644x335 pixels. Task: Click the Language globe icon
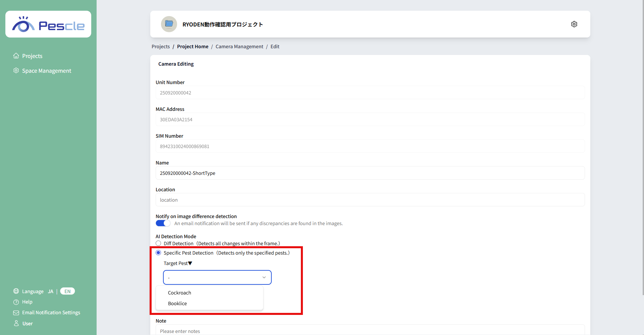click(16, 291)
